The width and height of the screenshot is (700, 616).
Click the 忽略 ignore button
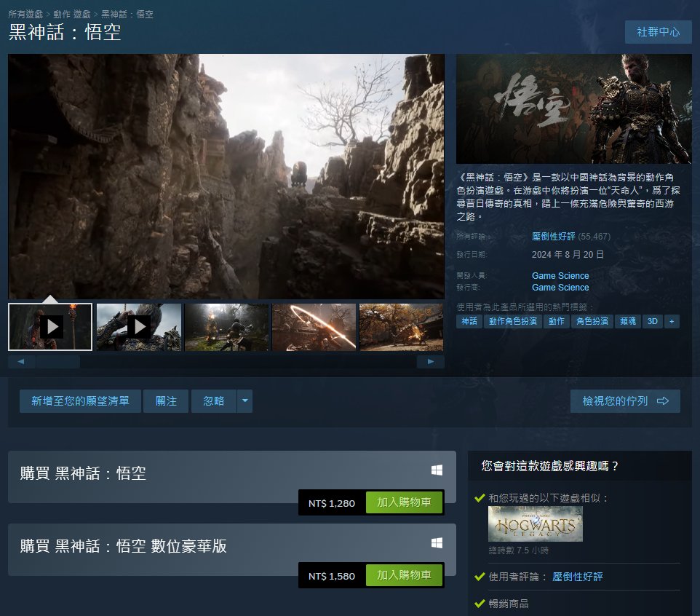point(214,400)
